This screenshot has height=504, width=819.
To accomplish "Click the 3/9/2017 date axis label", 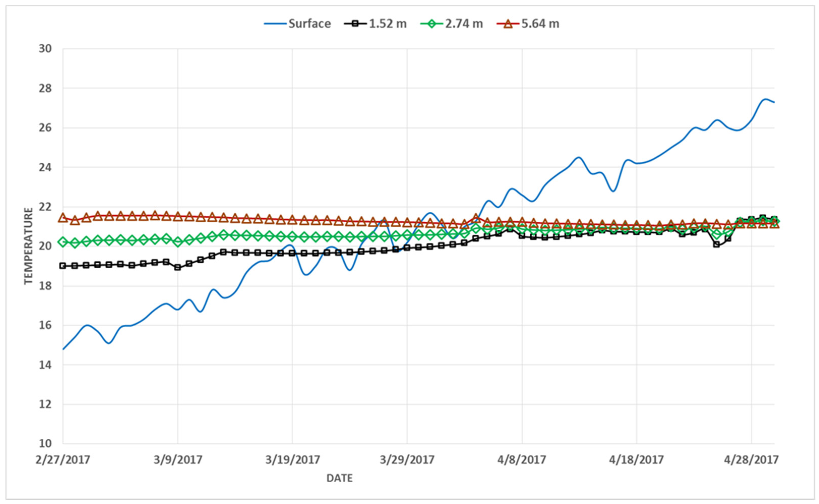I will [x=178, y=460].
